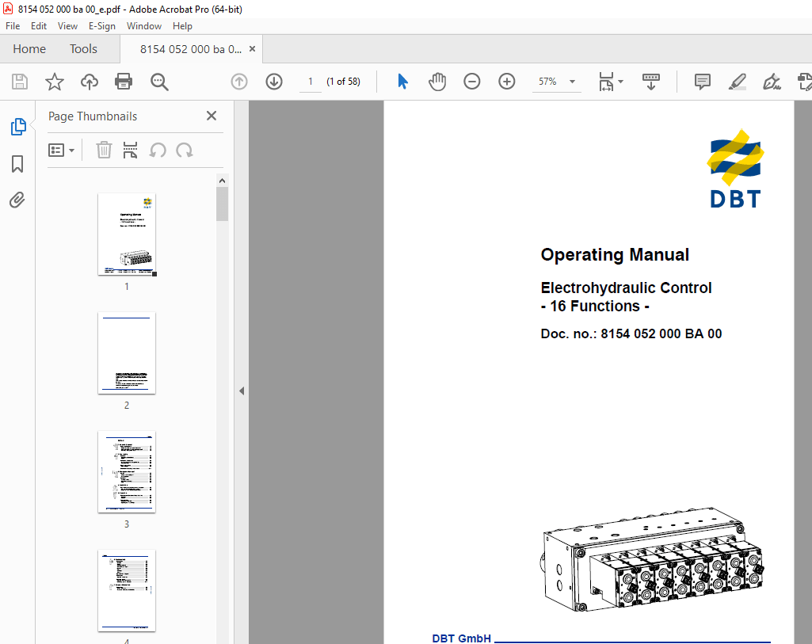The image size is (812, 644).
Task: Click the thumbnails panel scrollbar thumb
Action: (x=222, y=204)
